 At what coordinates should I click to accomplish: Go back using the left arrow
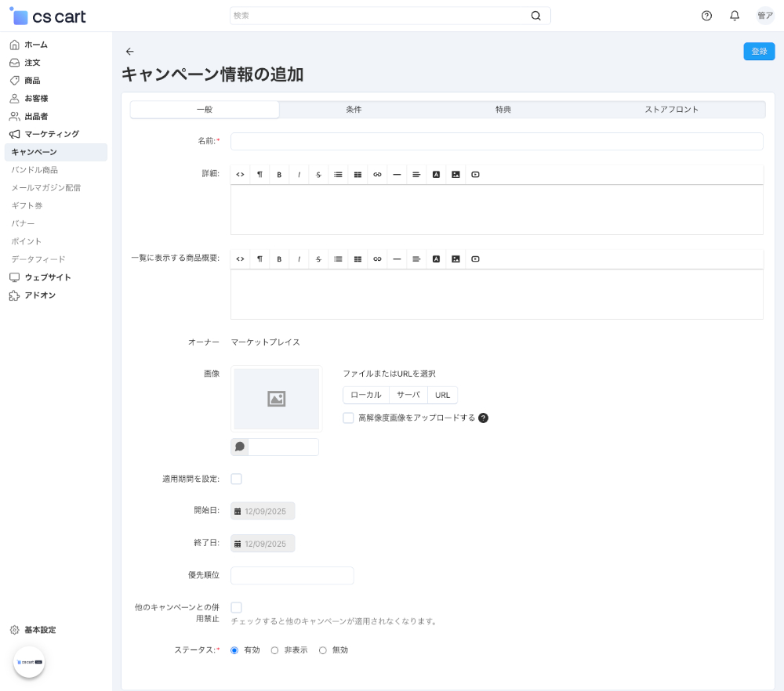tap(130, 52)
